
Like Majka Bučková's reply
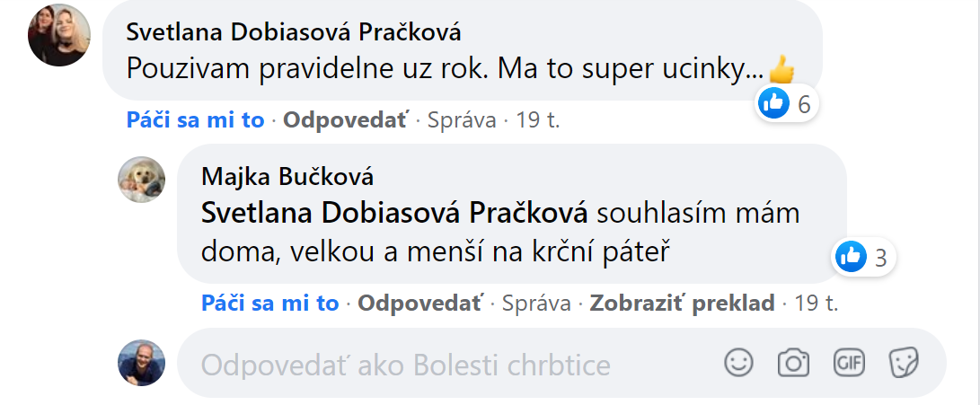[x=270, y=304]
